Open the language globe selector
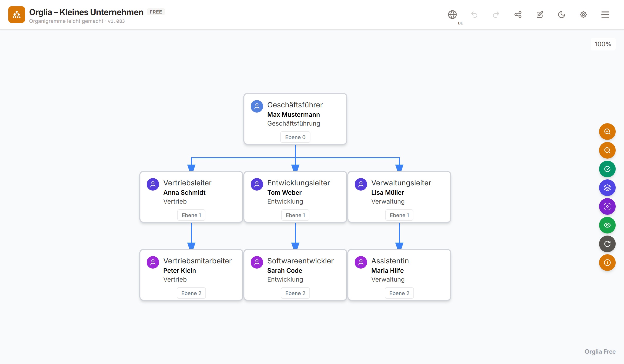Image resolution: width=624 pixels, height=364 pixels. 452,15
